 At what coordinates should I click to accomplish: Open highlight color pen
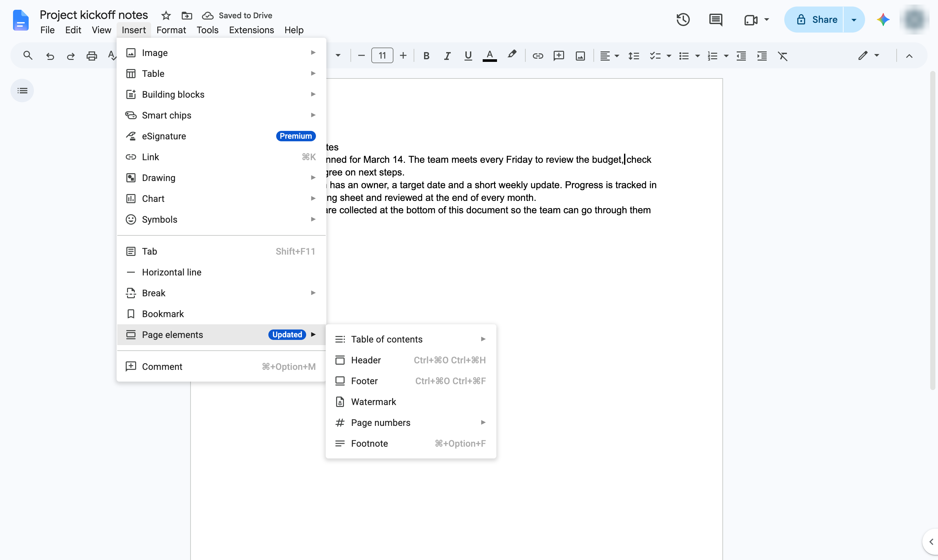[x=511, y=55]
